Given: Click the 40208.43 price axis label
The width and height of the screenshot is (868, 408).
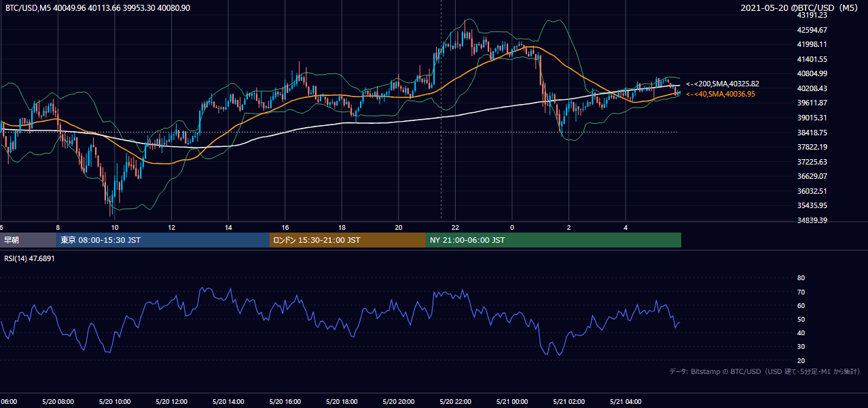Looking at the screenshot, I should tap(812, 88).
